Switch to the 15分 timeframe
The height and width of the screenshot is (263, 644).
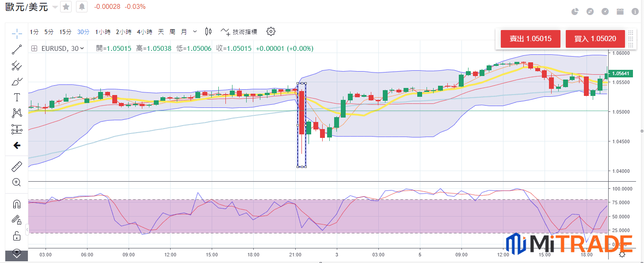[x=65, y=32]
